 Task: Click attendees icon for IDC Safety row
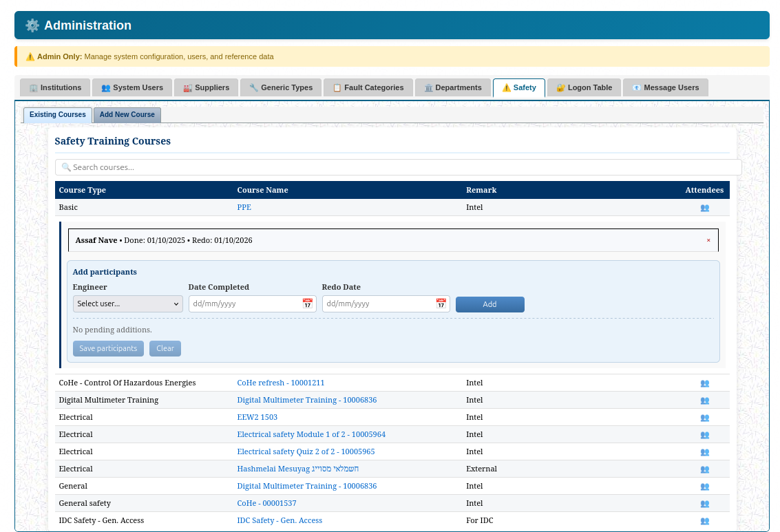[704, 520]
